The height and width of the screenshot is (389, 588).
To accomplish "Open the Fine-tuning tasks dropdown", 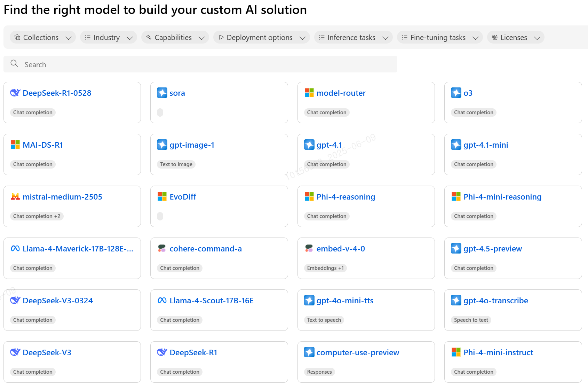I will [440, 37].
